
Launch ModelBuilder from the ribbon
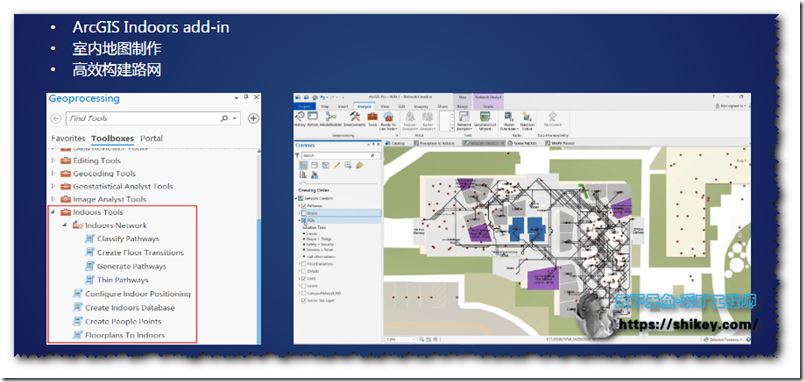tap(331, 118)
